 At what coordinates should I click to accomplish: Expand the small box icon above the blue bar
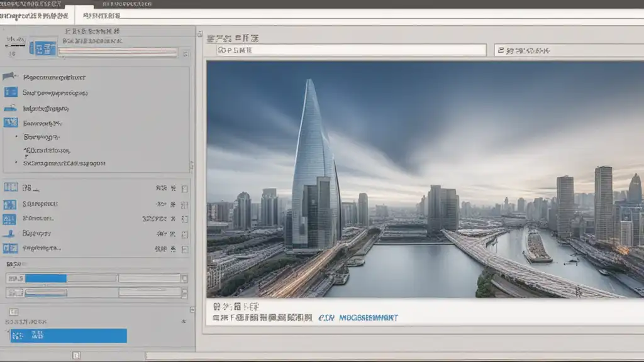14,312
